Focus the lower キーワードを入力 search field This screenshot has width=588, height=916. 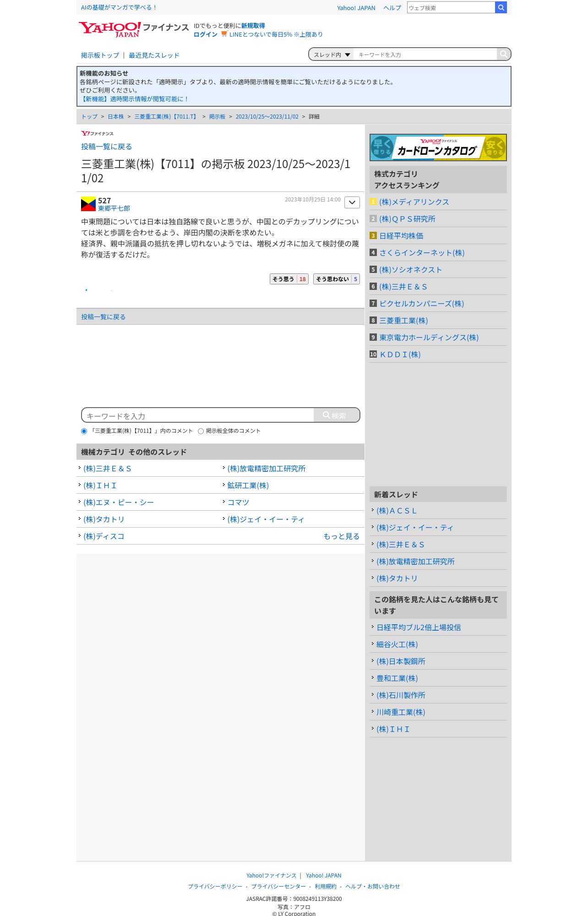tap(198, 415)
